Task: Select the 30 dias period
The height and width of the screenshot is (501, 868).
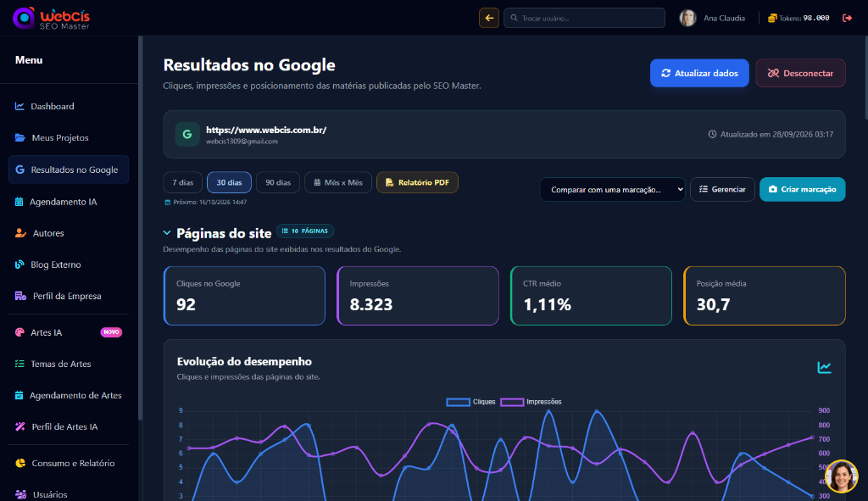Action: (229, 182)
